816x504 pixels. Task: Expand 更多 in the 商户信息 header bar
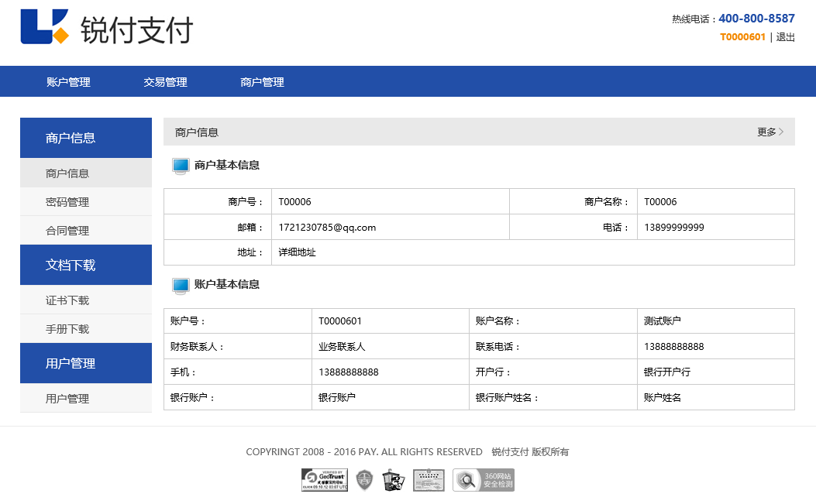click(768, 132)
